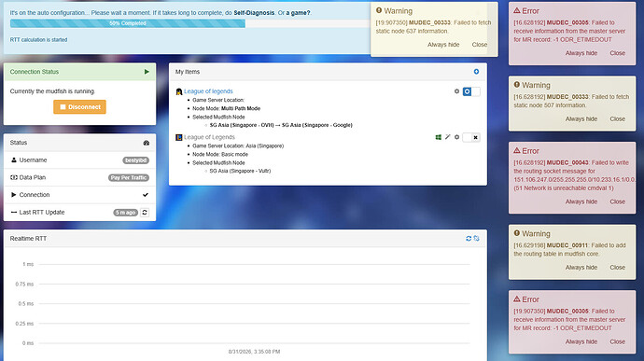Click the warning icon of the node 637 alert

[x=379, y=10]
